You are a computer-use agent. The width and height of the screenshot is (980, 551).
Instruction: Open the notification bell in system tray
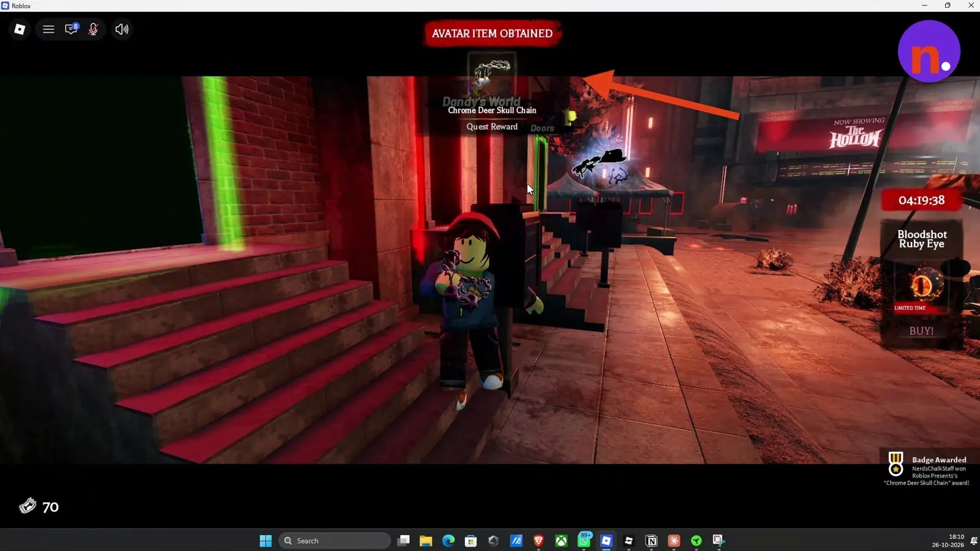(973, 541)
